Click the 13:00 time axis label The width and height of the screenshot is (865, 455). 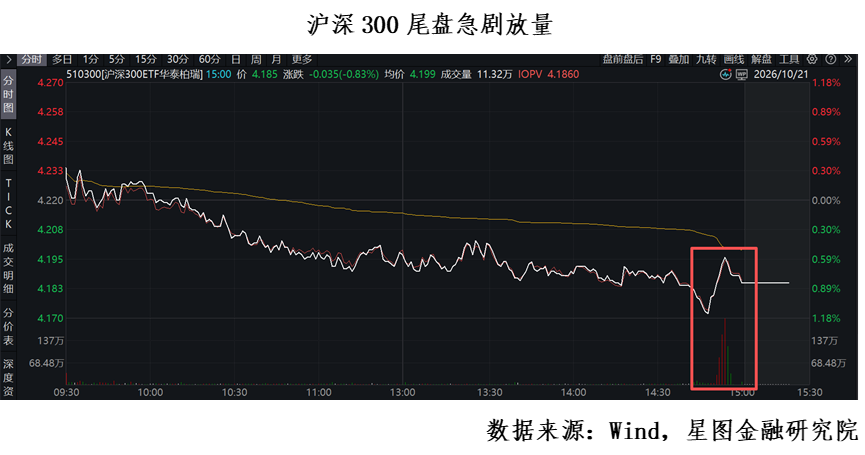click(x=403, y=393)
